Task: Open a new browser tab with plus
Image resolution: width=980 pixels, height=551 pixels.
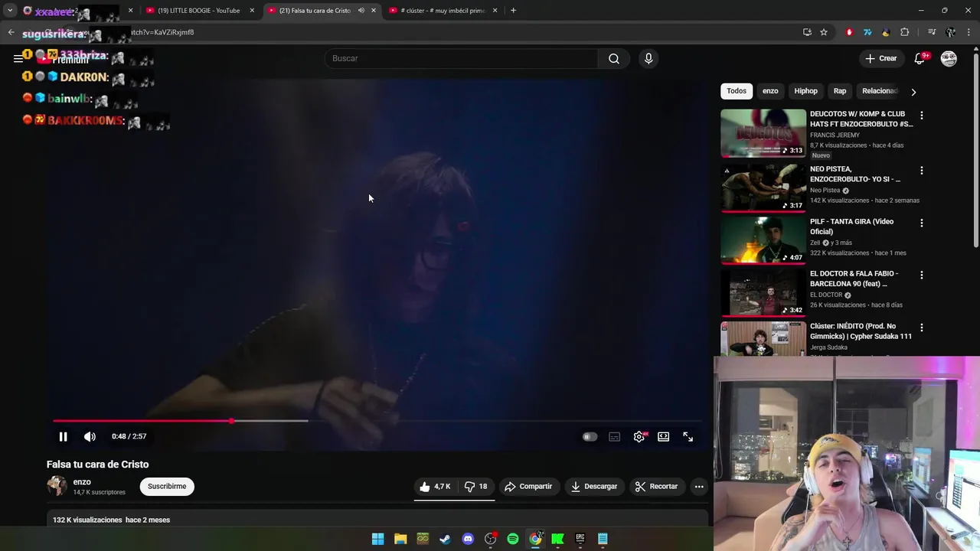Action: [x=513, y=11]
